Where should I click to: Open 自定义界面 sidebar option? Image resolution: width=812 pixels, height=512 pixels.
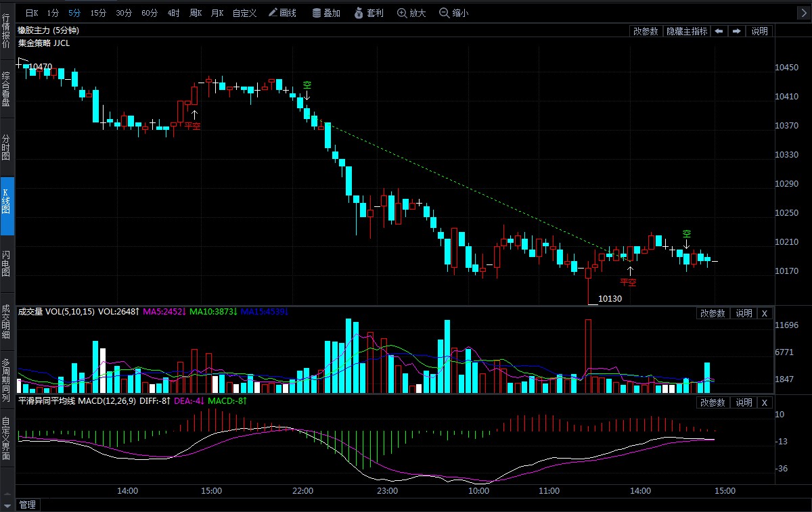point(6,440)
